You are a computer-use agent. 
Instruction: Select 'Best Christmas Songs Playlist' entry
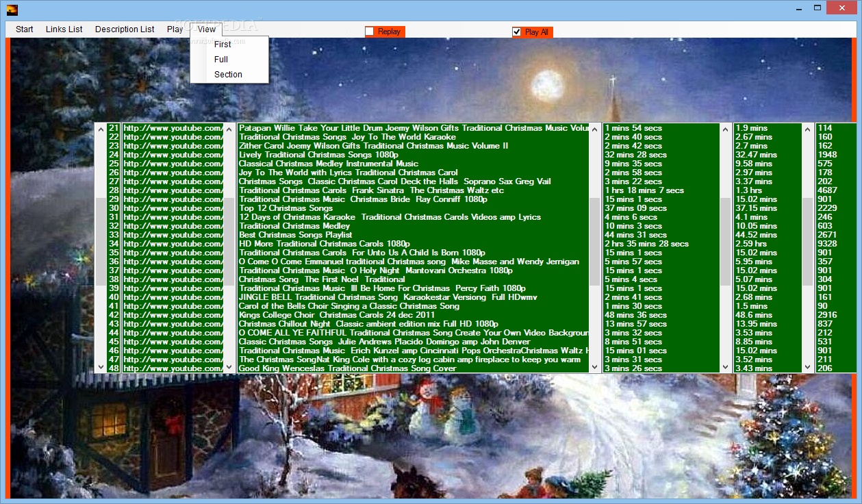pyautogui.click(x=296, y=235)
